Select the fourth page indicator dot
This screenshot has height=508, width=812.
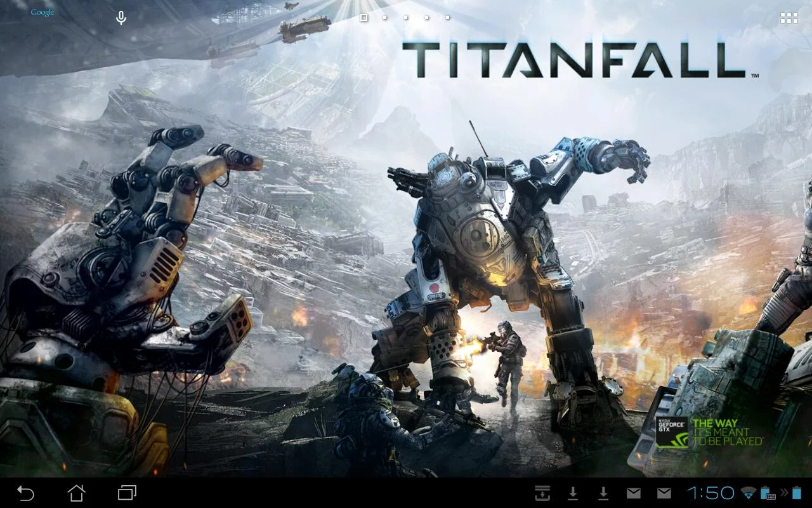pyautogui.click(x=426, y=18)
